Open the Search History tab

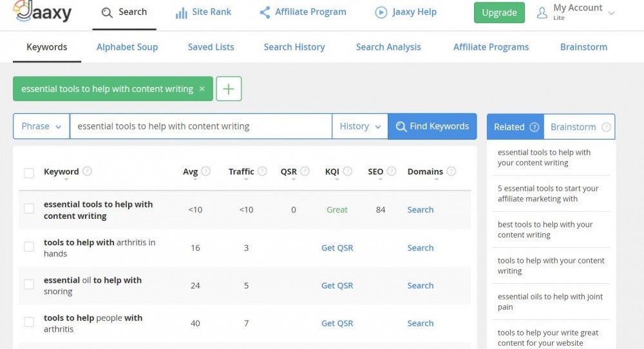[294, 47]
